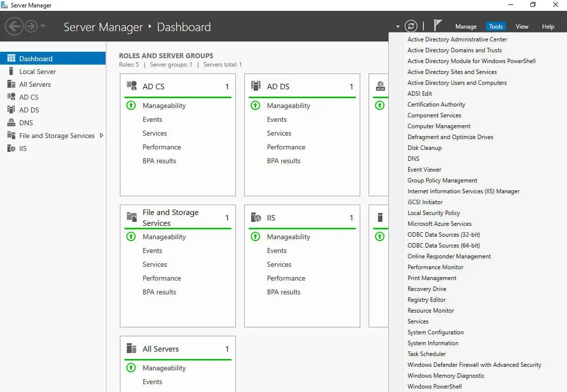Open Internet Information Services (IIS) Manager

click(463, 191)
